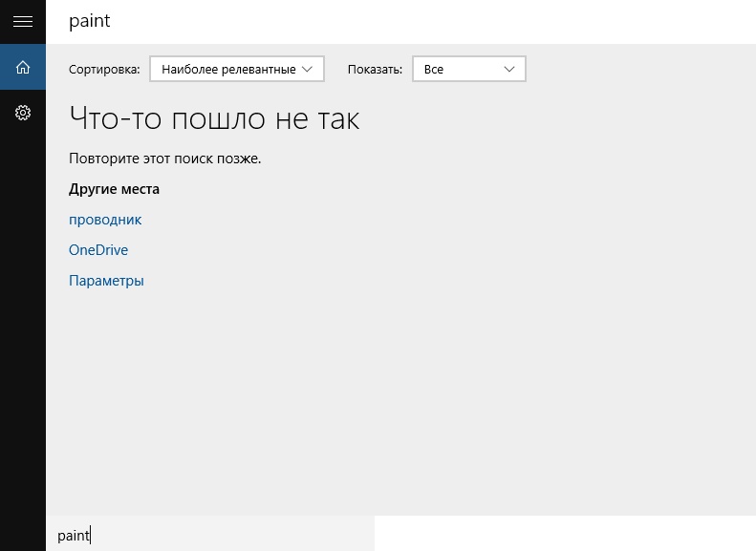
Task: Open the 'проводник' link
Action: coord(105,220)
